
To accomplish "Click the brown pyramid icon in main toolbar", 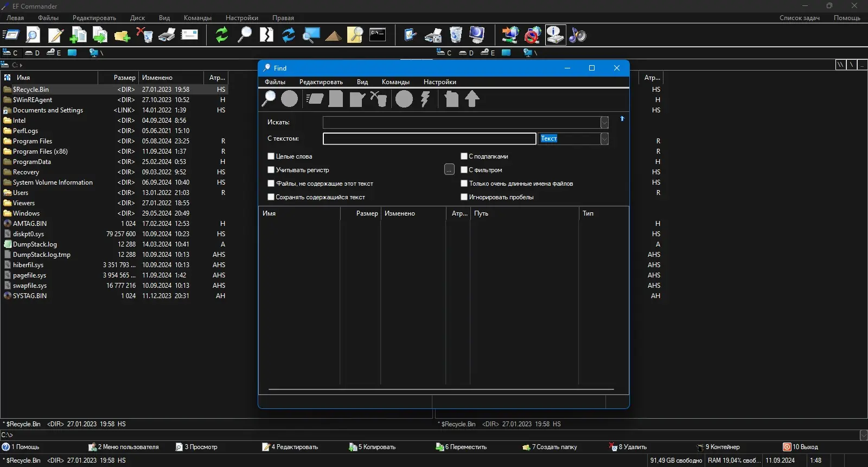I will click(x=333, y=35).
